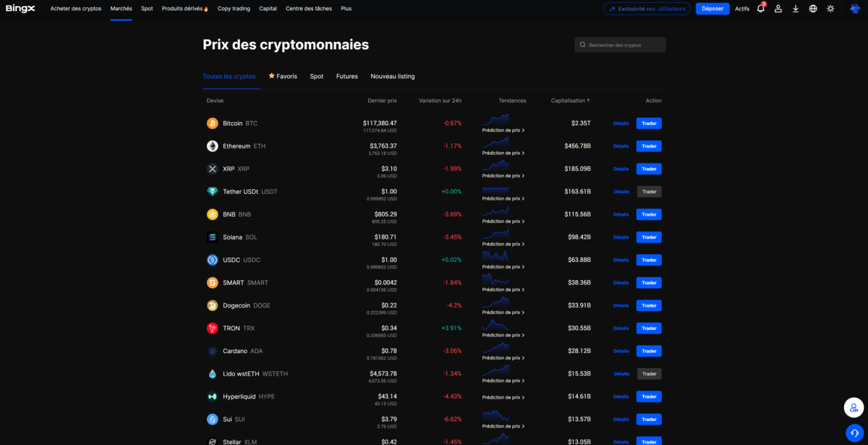Click the Bitcoin price $117,380.47

380,123
